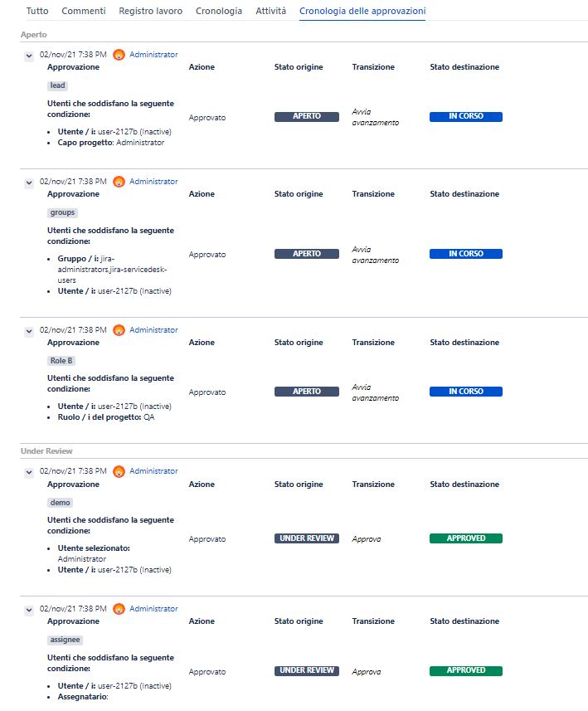Switch to the Tutto tab
Image resolution: width=588 pixels, height=711 pixels.
coord(37,11)
